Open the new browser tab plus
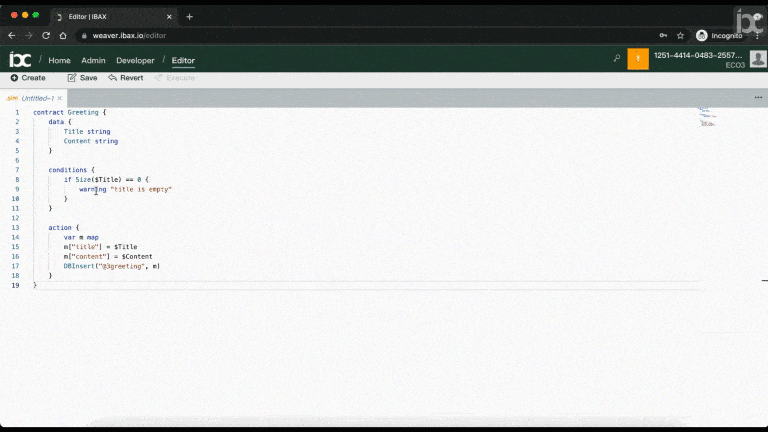Image resolution: width=768 pixels, height=432 pixels. click(x=189, y=16)
